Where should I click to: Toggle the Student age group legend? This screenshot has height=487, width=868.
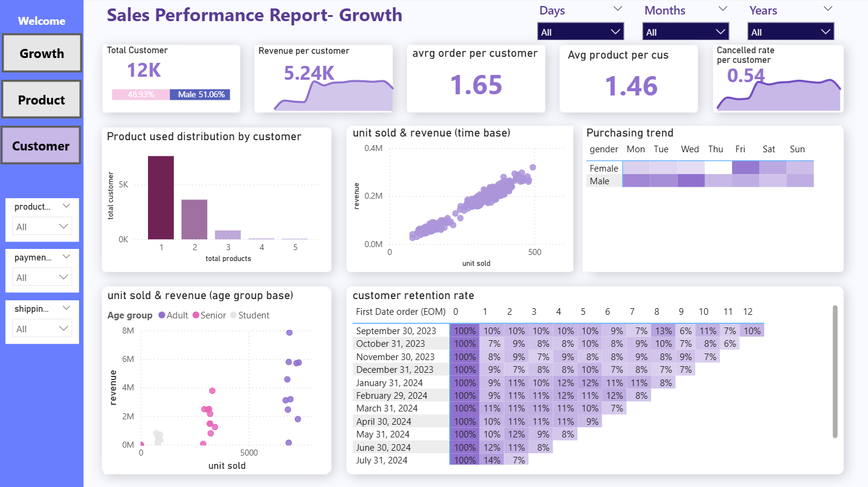248,315
